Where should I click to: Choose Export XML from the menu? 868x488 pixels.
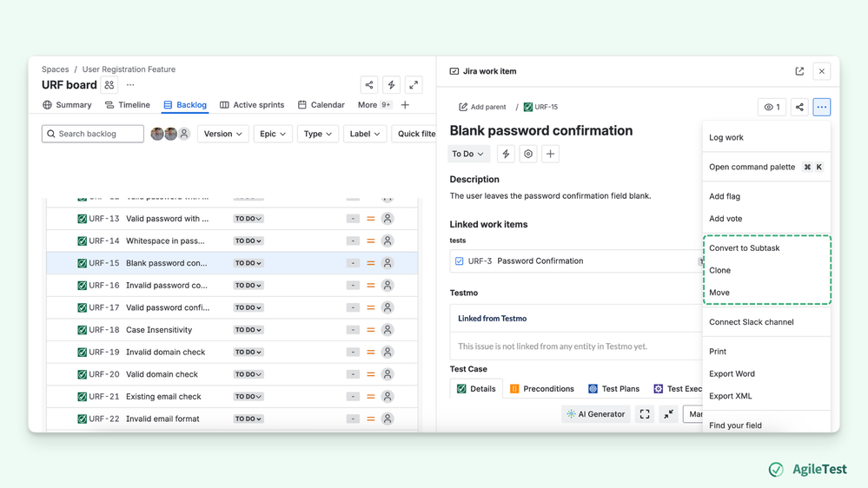(x=766, y=396)
